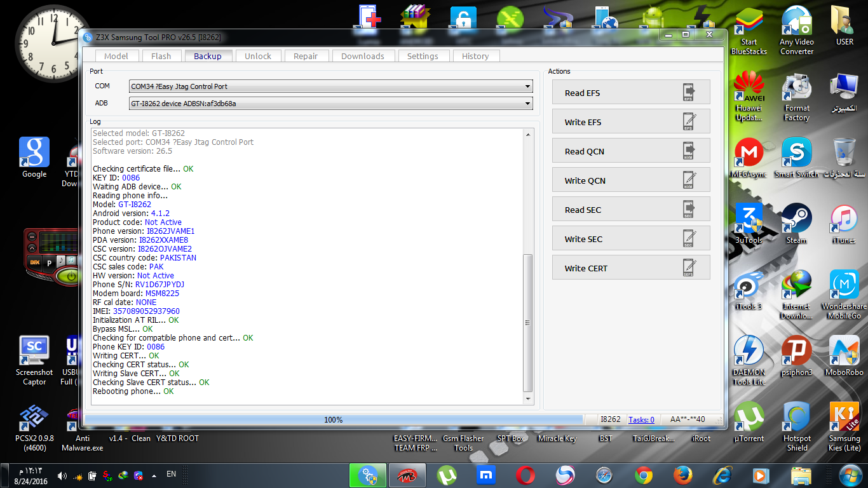Select the Recycle Bin desktop icon
Image resolution: width=868 pixels, height=488 pixels.
click(x=844, y=158)
